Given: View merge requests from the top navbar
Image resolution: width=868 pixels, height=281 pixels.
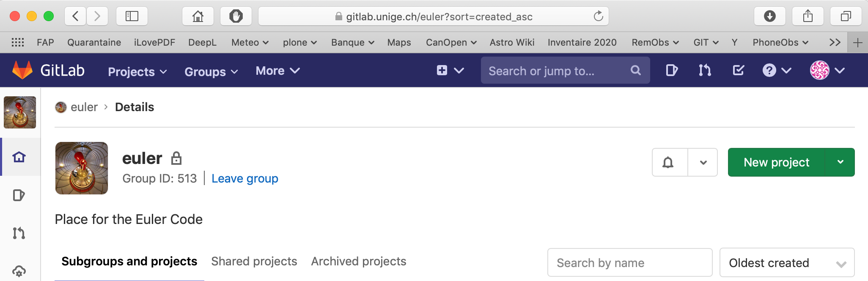Looking at the screenshot, I should click(705, 70).
